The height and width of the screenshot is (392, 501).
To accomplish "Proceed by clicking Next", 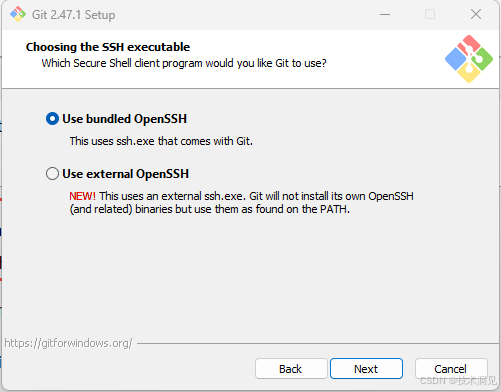I will (x=366, y=369).
